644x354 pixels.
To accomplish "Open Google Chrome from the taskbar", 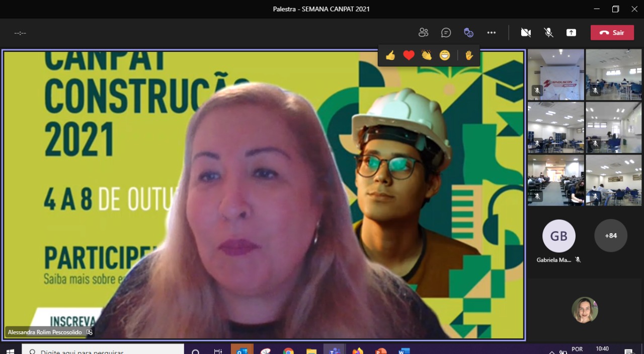I will (x=288, y=350).
